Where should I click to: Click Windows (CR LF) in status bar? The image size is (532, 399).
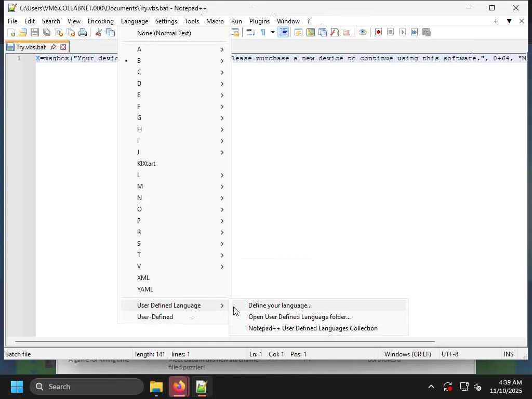point(407,354)
